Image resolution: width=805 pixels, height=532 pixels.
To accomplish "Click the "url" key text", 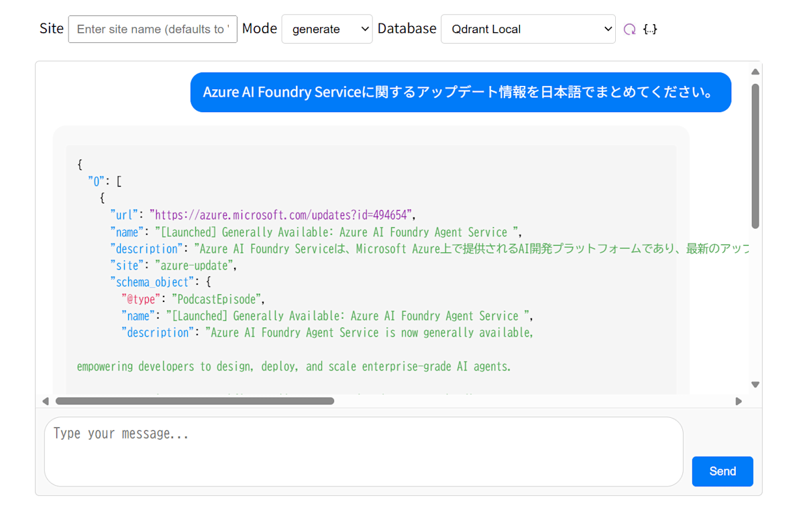I will (x=124, y=215).
